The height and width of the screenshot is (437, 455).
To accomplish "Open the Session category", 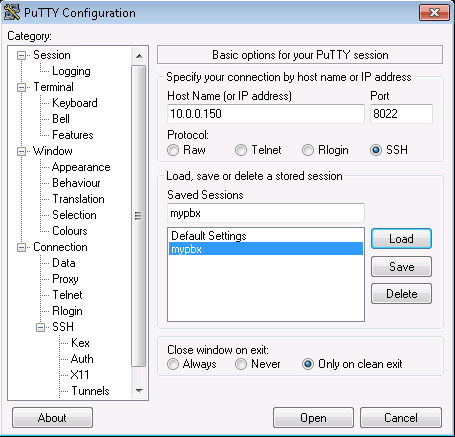I will click(x=52, y=55).
